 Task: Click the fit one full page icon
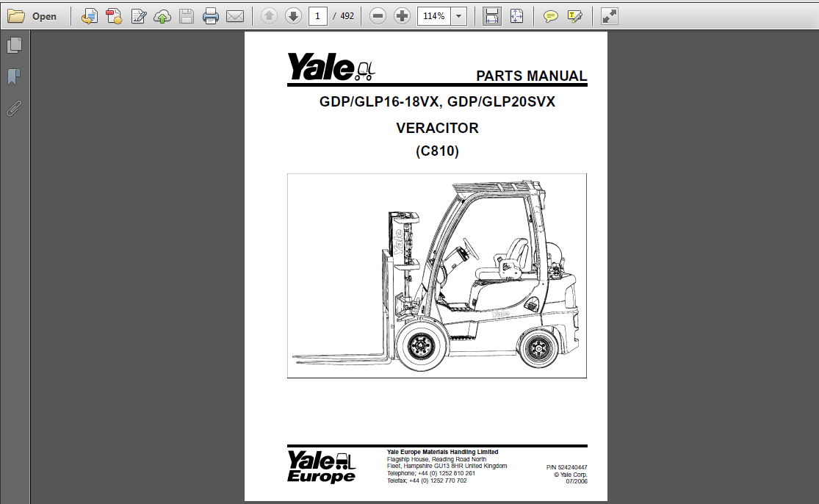point(516,16)
